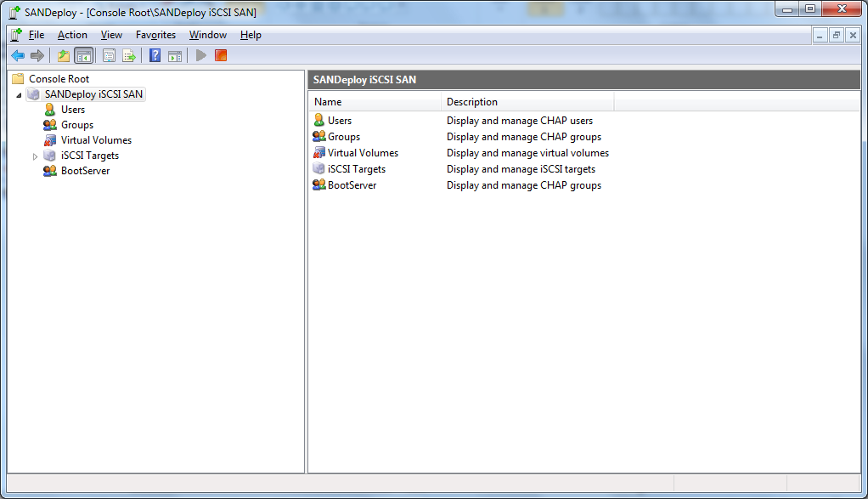Open the Action menu
The height and width of the screenshot is (499, 868).
tap(72, 35)
